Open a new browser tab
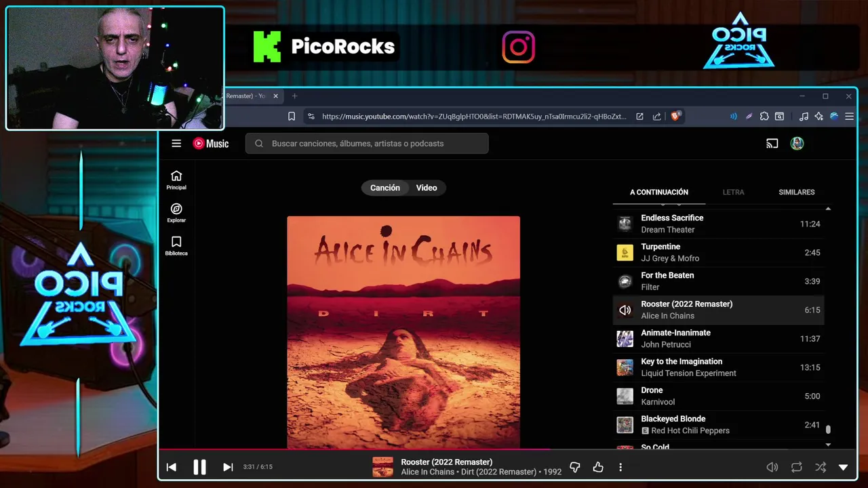Image resolution: width=868 pixels, height=488 pixels. (294, 96)
